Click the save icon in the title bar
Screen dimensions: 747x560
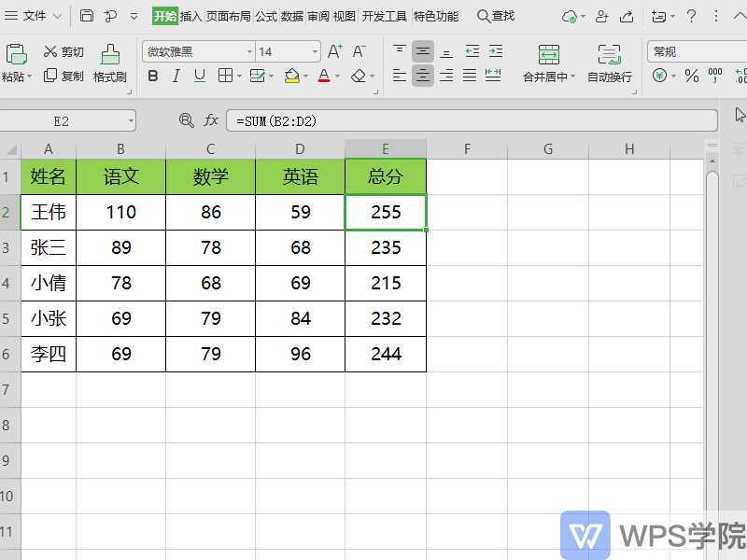87,16
